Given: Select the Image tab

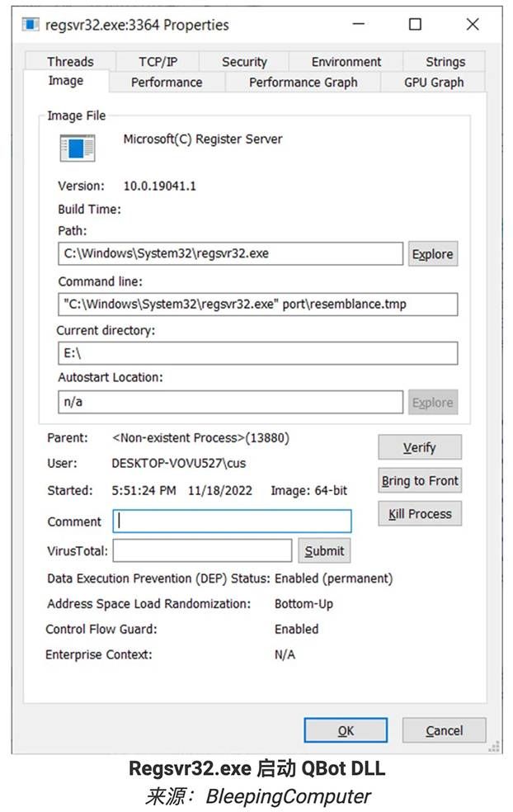Looking at the screenshot, I should click(x=66, y=82).
